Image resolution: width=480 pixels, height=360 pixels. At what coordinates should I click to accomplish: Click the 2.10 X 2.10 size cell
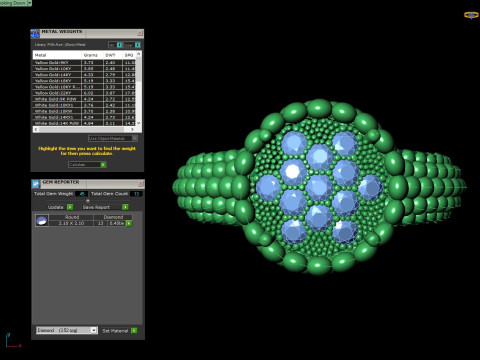(71, 223)
